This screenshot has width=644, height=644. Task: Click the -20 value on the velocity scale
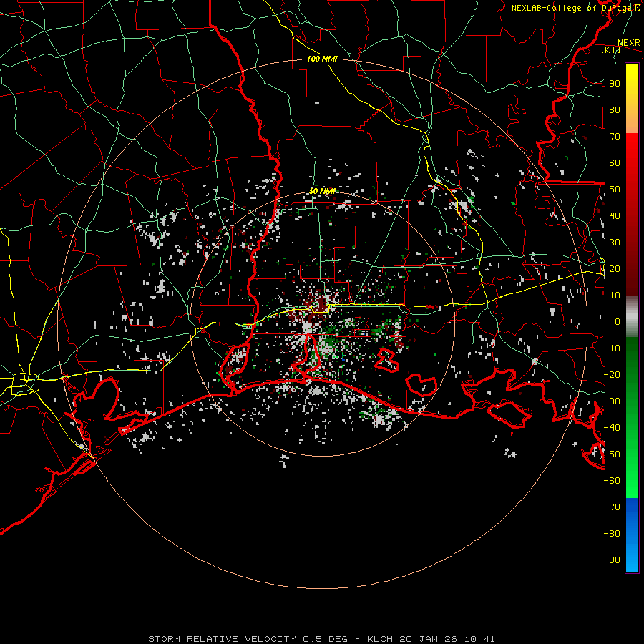(x=612, y=374)
